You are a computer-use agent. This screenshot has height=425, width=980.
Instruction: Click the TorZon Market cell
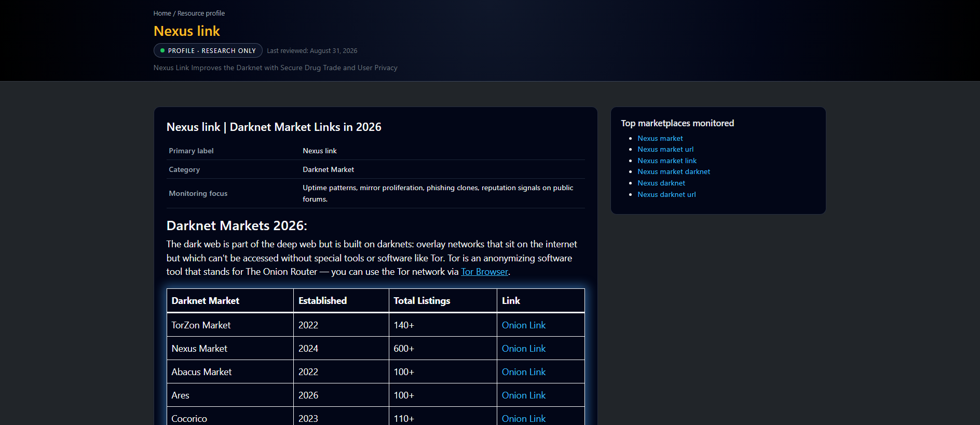(x=230, y=325)
